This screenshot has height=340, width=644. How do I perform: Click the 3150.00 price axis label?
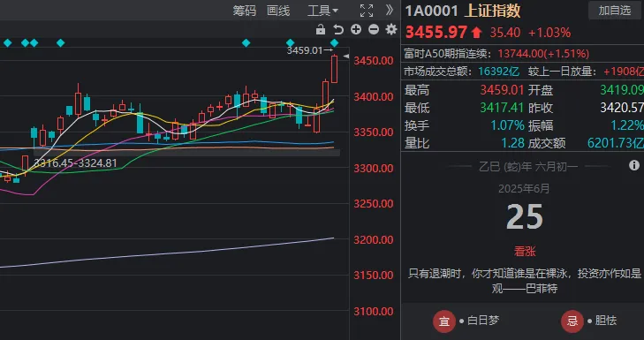(x=374, y=276)
